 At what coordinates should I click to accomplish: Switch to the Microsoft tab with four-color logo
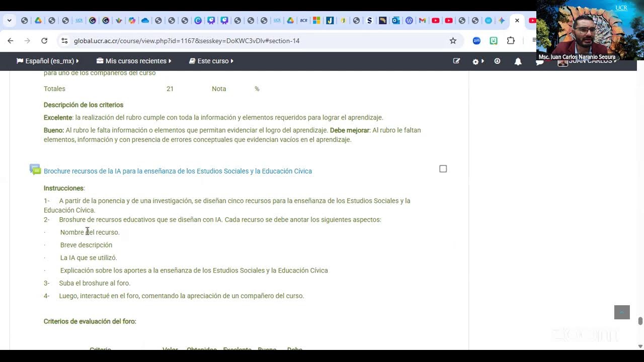316,21
